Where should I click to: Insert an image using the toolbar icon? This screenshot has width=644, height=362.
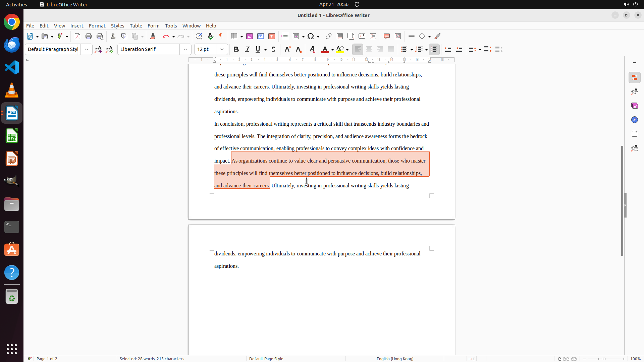point(250,36)
